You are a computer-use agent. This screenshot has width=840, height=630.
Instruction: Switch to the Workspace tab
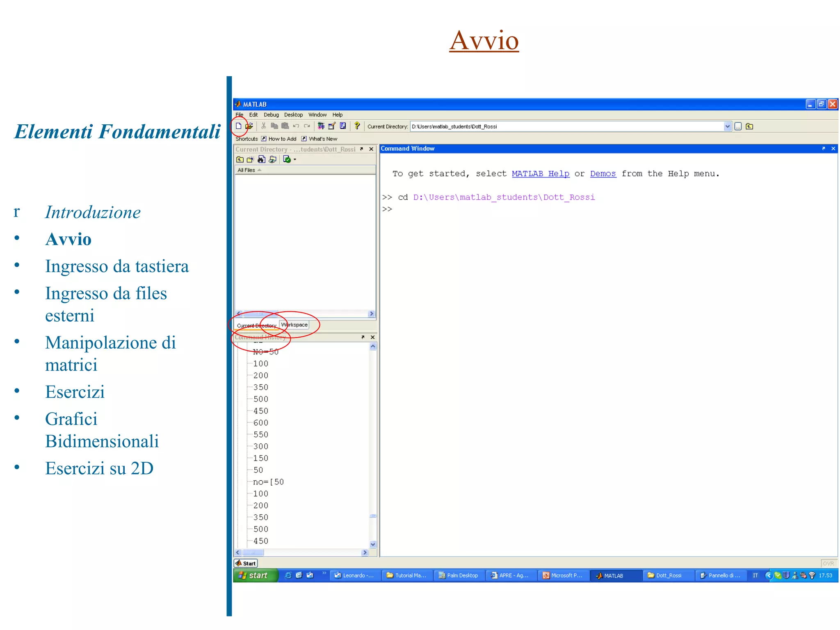pyautogui.click(x=294, y=324)
